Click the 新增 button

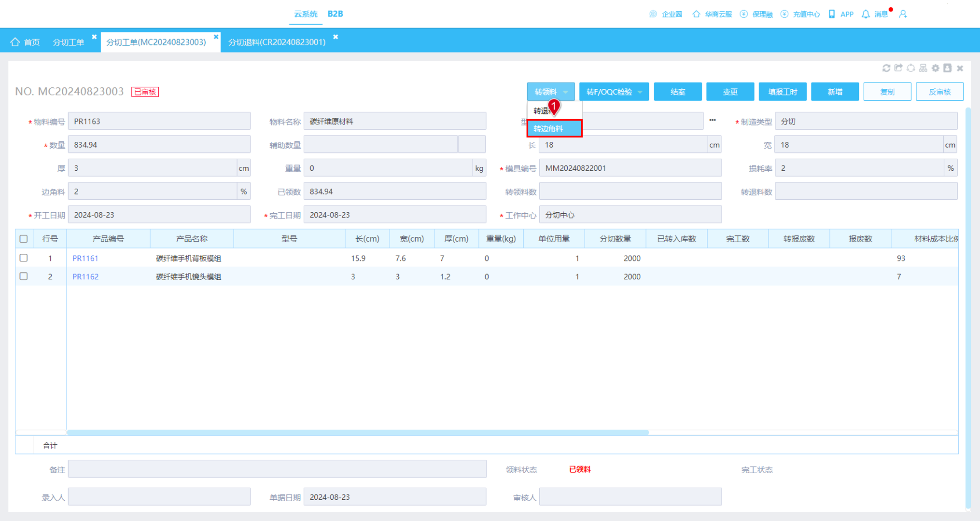click(835, 92)
